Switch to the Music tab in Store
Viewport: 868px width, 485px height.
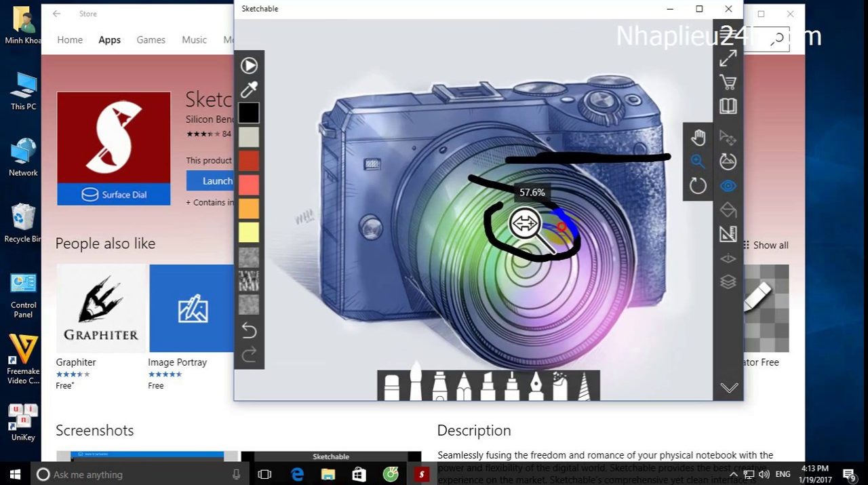[194, 40]
